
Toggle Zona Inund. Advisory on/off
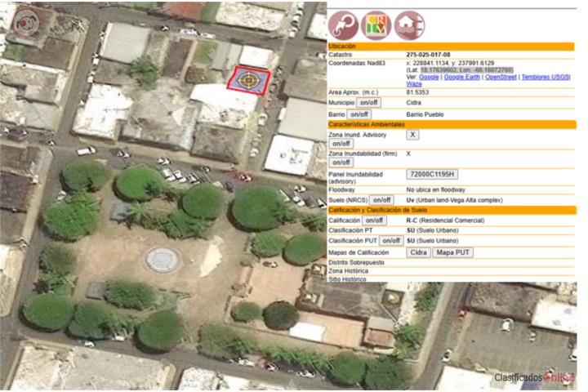[x=341, y=144]
